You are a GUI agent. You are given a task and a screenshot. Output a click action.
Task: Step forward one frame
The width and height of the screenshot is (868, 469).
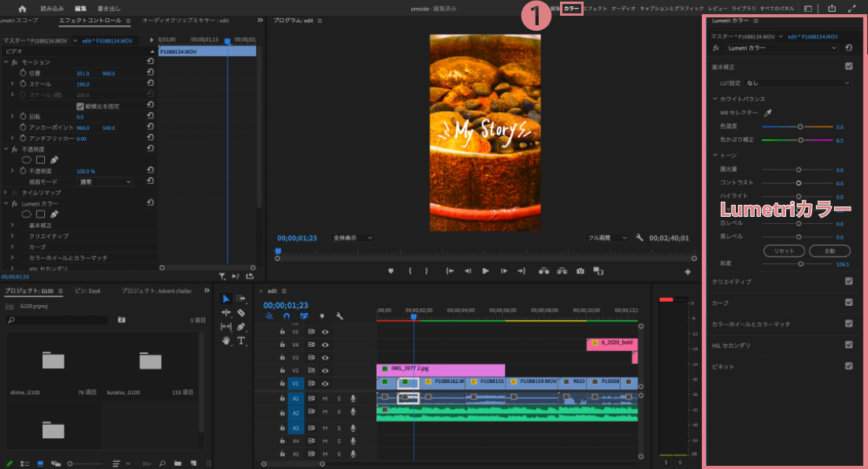click(504, 271)
